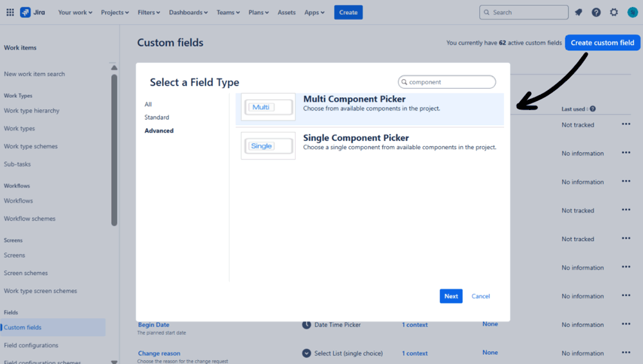Image resolution: width=643 pixels, height=364 pixels.
Task: Click the Multi Component Picker thumbnail
Action: [268, 107]
